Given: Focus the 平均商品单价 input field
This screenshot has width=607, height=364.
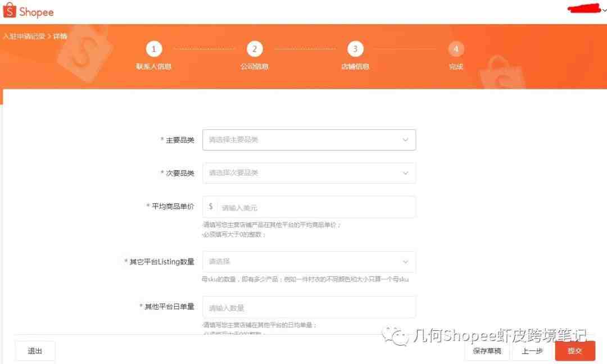Looking at the screenshot, I should [309, 207].
